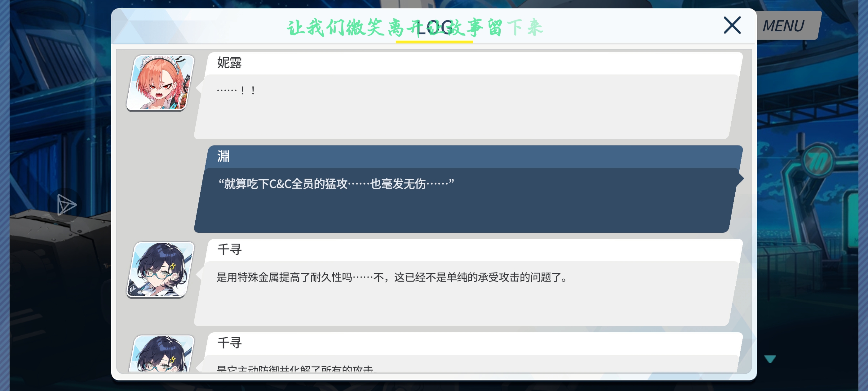Click the 淵 name header
Image resolution: width=868 pixels, height=391 pixels.
click(223, 156)
